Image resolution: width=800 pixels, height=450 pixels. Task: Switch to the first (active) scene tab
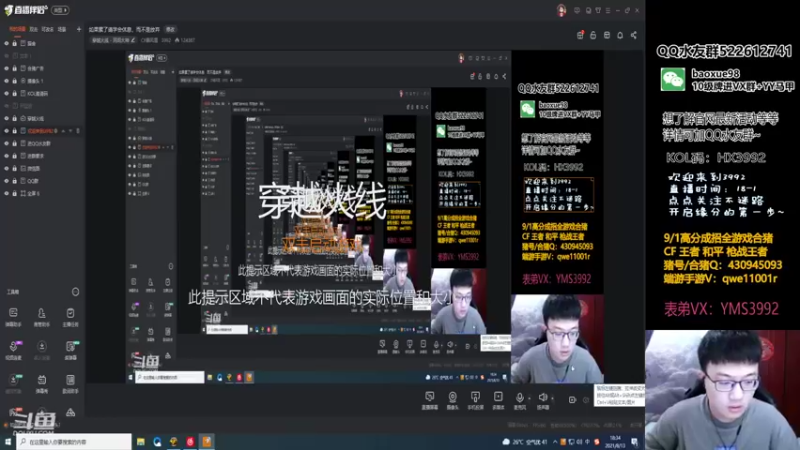point(17,30)
